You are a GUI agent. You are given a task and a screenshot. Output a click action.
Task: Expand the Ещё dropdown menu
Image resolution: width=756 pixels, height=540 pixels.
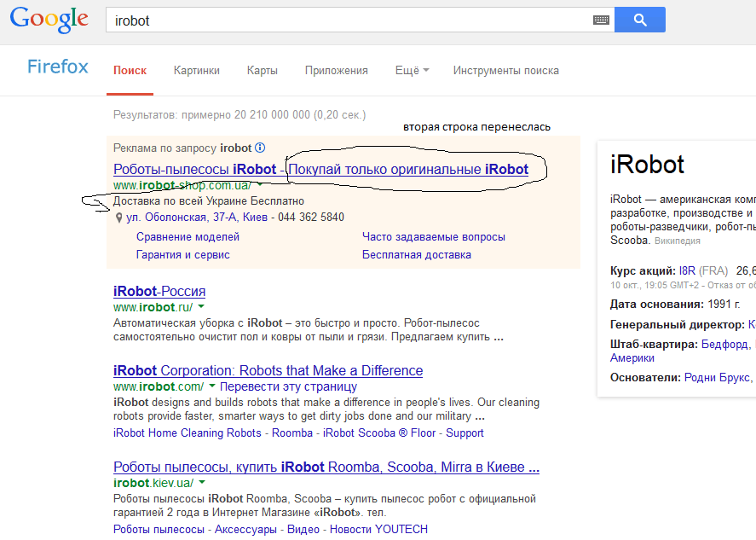412,71
